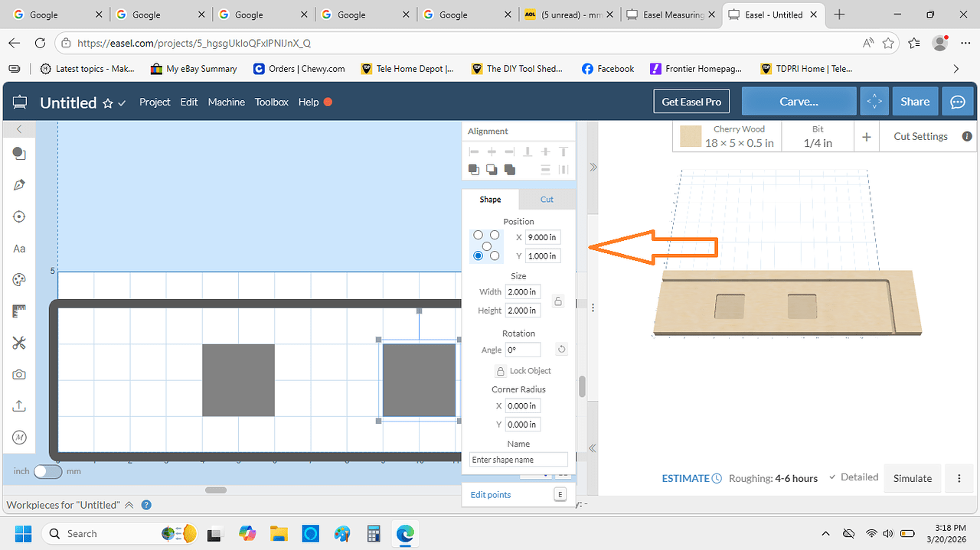Viewport: 980px width, 550px height.
Task: Expand Workpieces for Untitled panel
Action: point(129,505)
